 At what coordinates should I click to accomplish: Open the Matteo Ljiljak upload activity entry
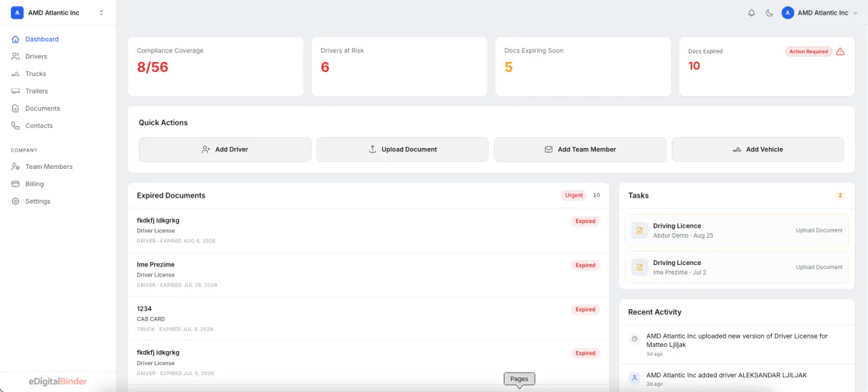[x=737, y=345]
